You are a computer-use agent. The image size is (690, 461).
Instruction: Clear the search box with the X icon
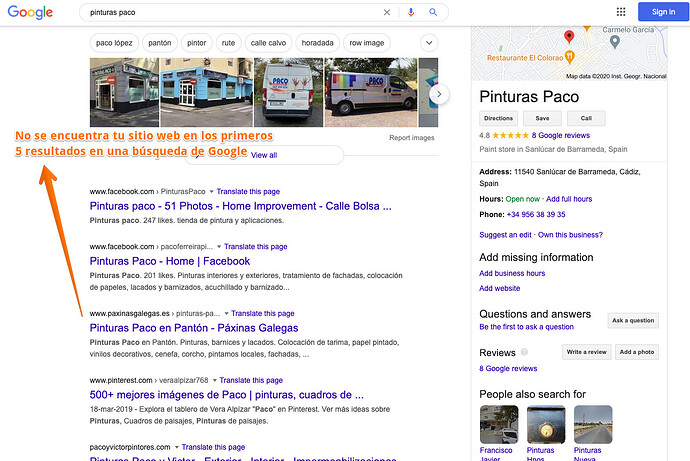[386, 12]
